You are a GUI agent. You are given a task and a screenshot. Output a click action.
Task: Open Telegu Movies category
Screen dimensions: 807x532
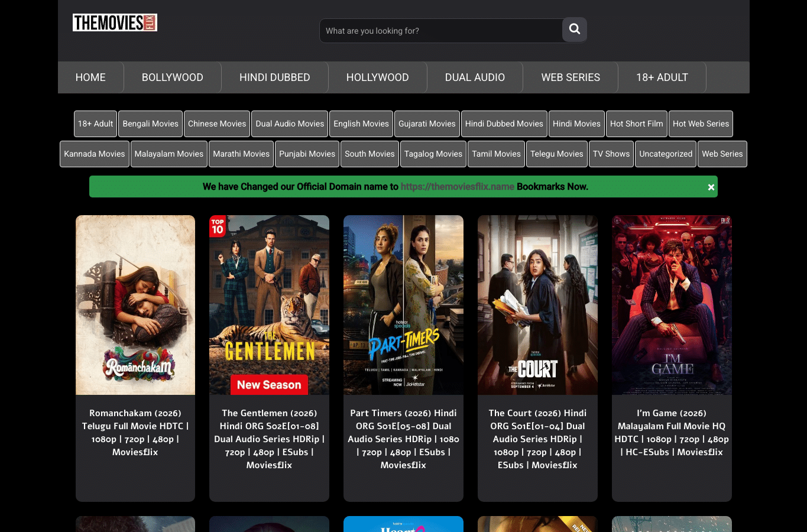coord(557,154)
